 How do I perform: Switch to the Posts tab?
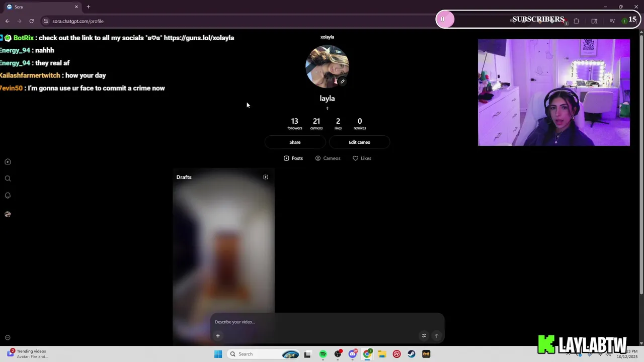tap(293, 158)
